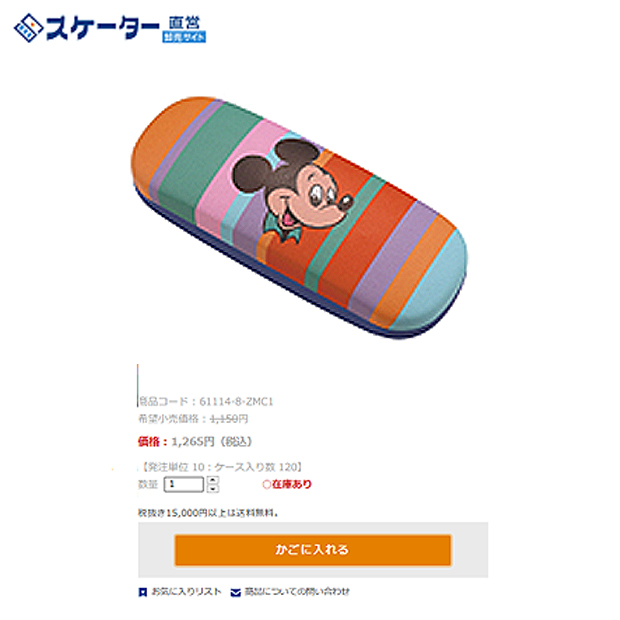Decrease quantity with the down arrow
This screenshot has width=620, height=620.
[x=213, y=489]
